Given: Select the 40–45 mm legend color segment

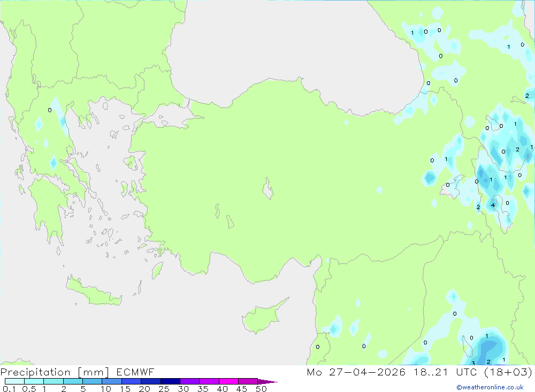Looking at the screenshot, I should 228,381.
